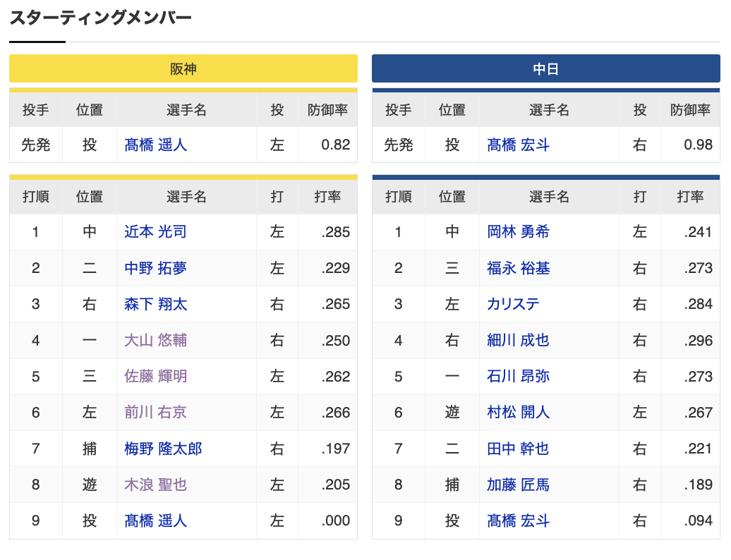Open 福永裕基's player page
The height and width of the screenshot is (560, 731).
(519, 268)
